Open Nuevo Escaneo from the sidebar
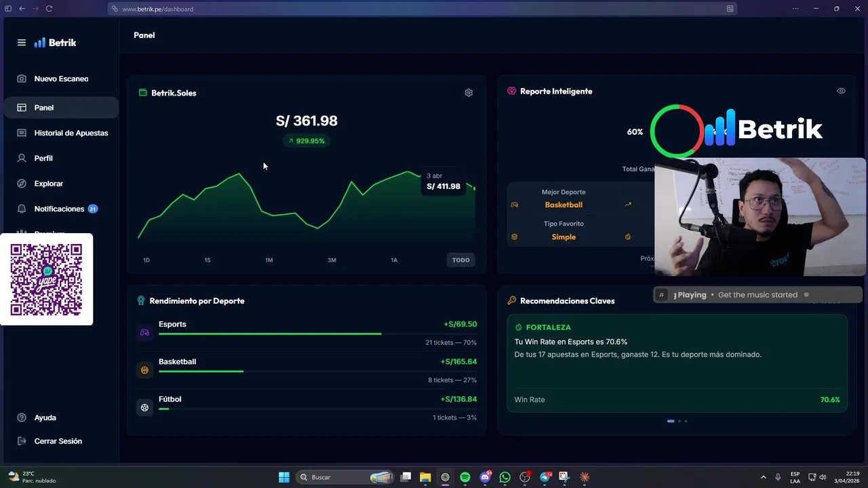This screenshot has height=488, width=868. coord(61,79)
